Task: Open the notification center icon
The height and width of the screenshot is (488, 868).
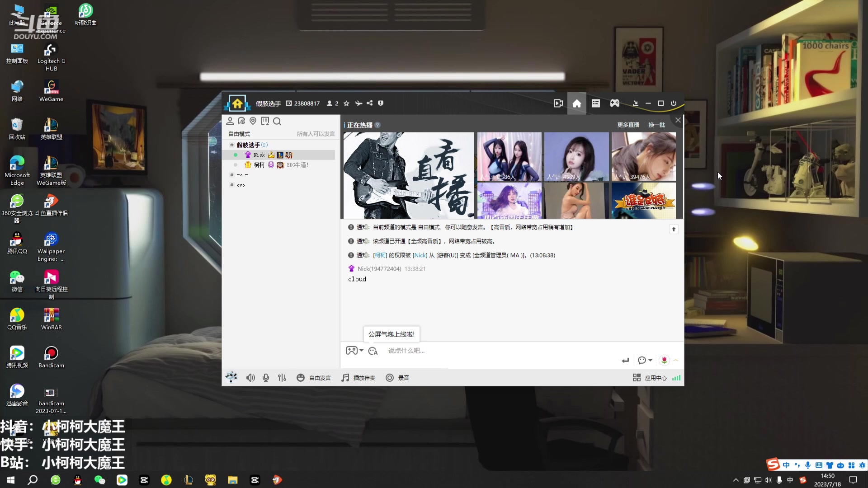Action: pos(853,480)
